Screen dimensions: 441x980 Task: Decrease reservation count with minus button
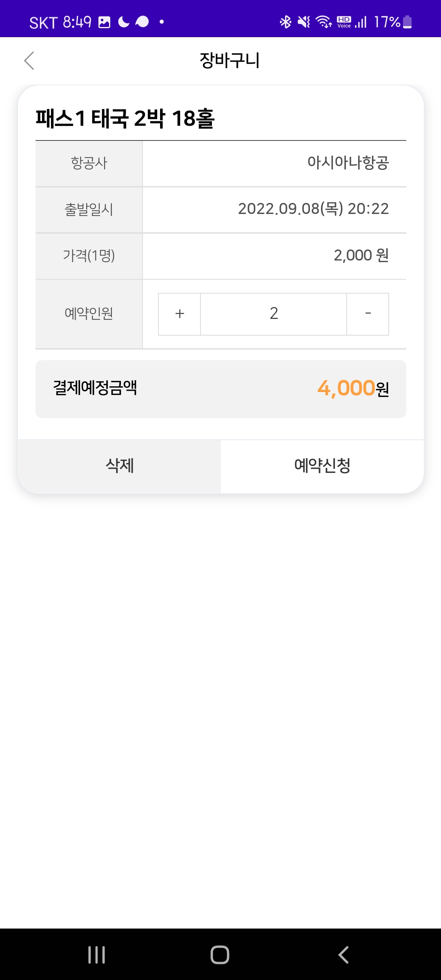368,314
